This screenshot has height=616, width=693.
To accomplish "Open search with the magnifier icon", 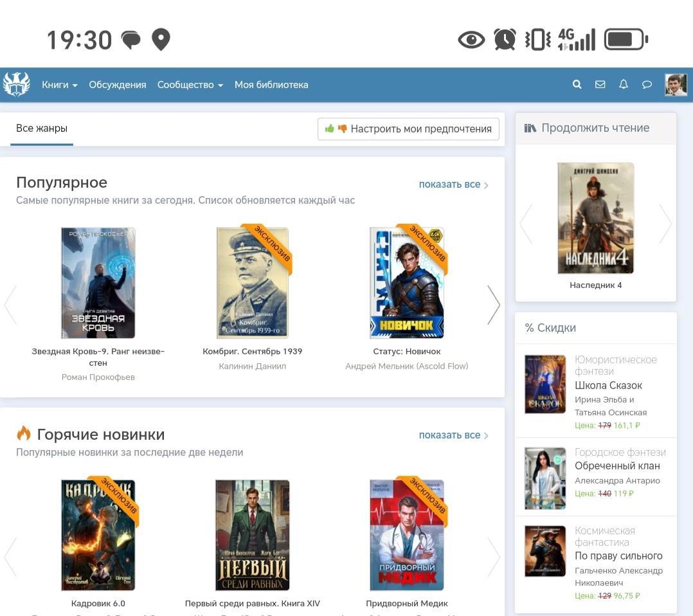I will (x=577, y=84).
